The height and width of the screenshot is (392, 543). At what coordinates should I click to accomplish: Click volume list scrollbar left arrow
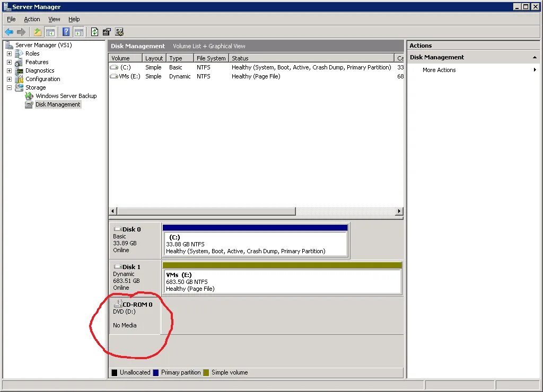click(x=112, y=211)
